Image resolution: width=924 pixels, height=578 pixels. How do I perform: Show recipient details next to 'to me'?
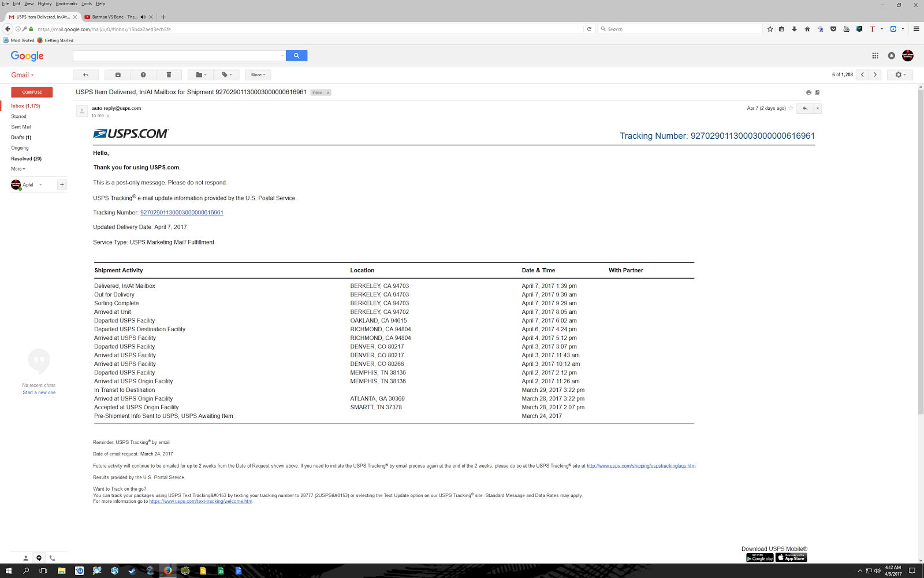tap(108, 116)
